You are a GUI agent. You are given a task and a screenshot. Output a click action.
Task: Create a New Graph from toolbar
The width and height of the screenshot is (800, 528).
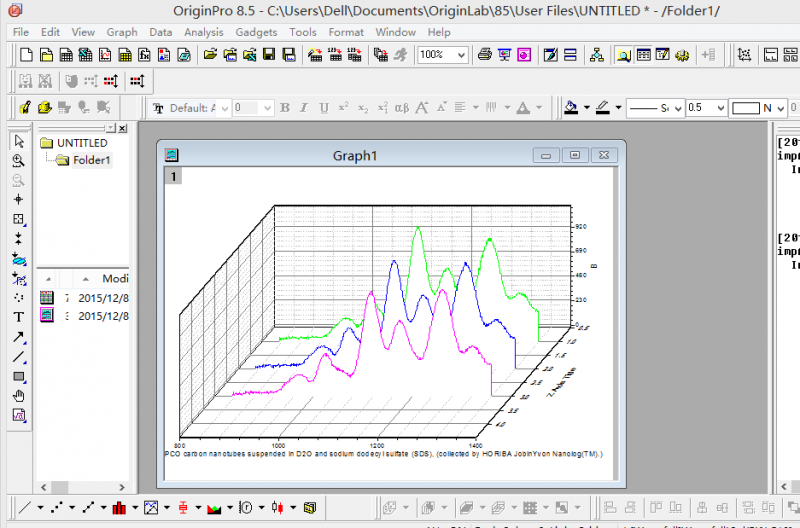click(x=105, y=55)
